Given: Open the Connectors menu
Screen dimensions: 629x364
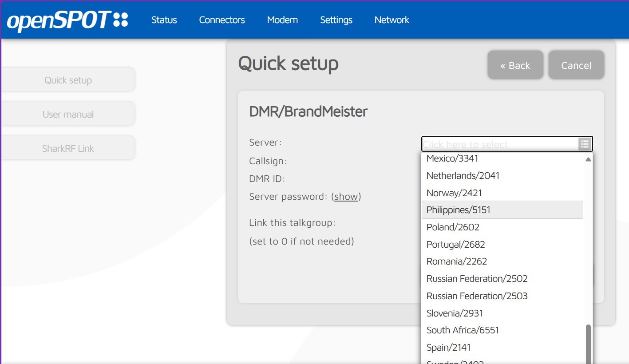Looking at the screenshot, I should 222,20.
